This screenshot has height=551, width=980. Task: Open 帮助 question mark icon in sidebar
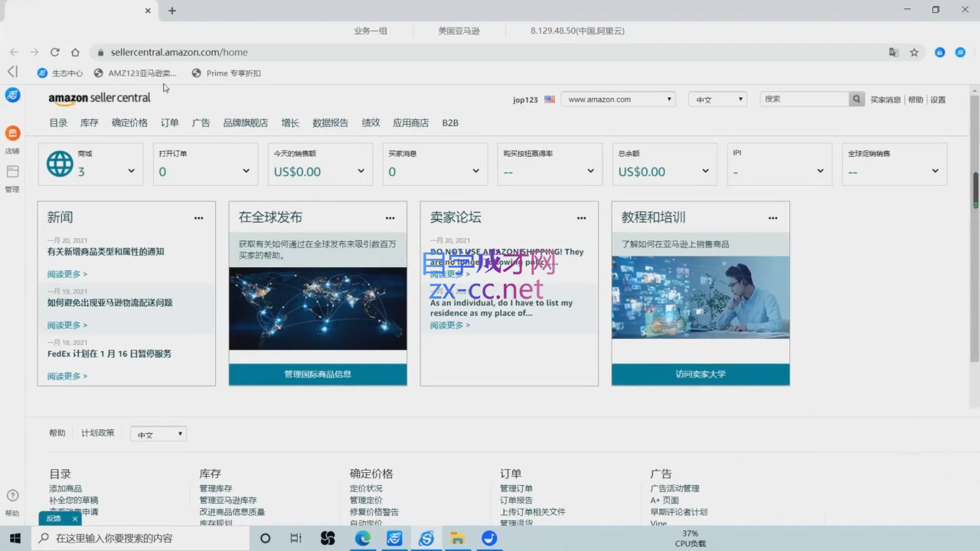click(12, 496)
